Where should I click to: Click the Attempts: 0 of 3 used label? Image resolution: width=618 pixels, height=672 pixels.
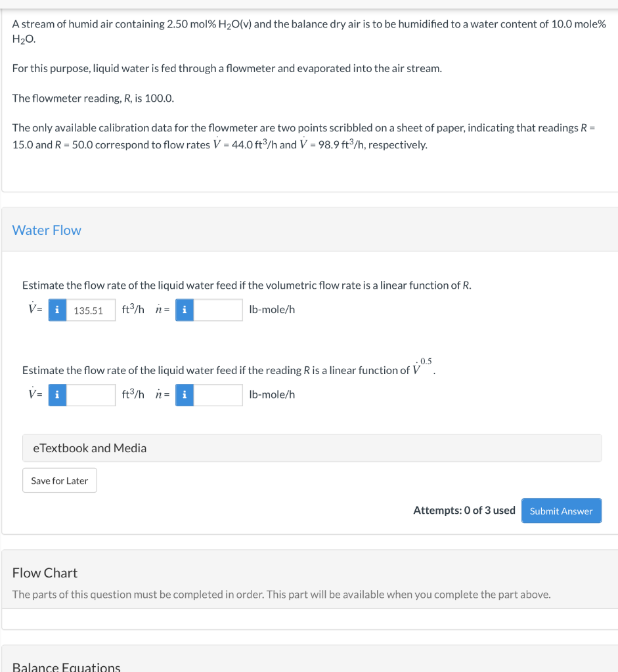464,511
